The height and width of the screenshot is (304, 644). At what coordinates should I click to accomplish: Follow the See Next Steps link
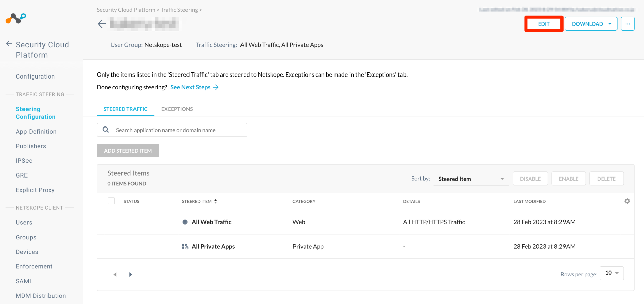pyautogui.click(x=191, y=87)
